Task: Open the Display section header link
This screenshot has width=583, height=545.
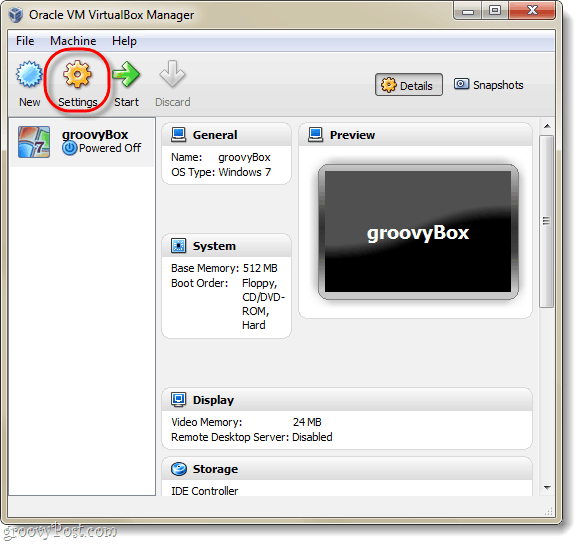Action: click(x=213, y=400)
